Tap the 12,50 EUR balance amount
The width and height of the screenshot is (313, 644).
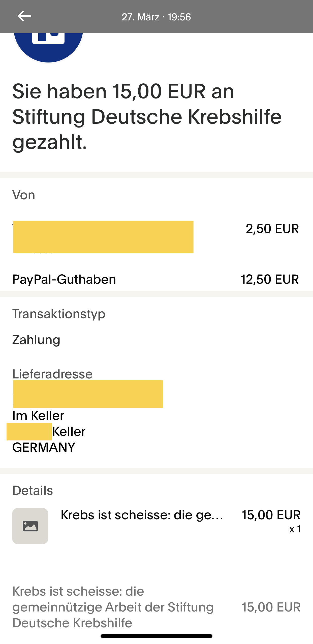(x=270, y=279)
